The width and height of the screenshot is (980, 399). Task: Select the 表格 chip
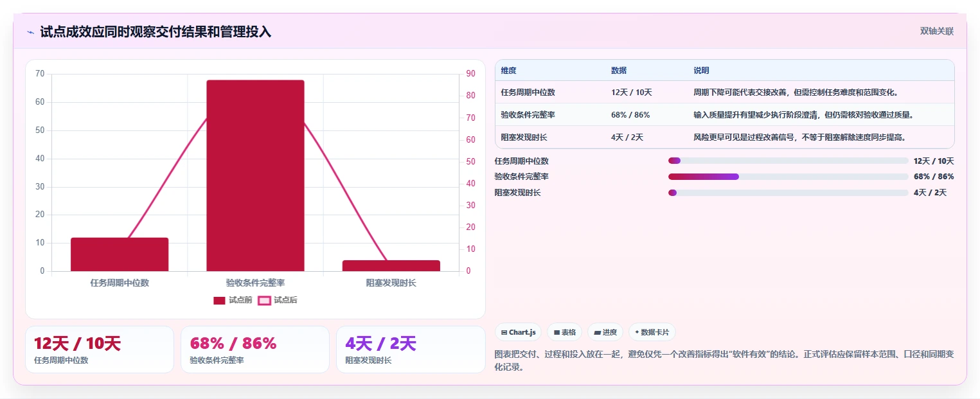pyautogui.click(x=565, y=332)
